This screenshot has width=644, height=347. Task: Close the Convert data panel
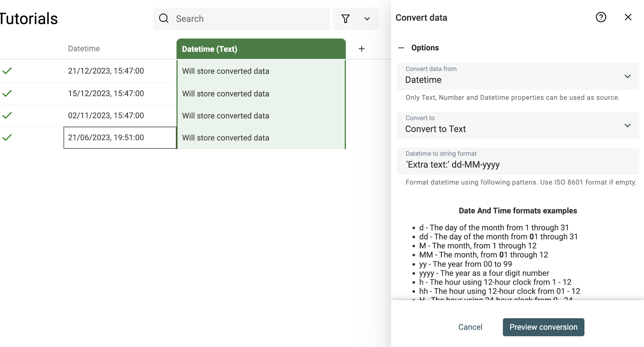coord(628,17)
